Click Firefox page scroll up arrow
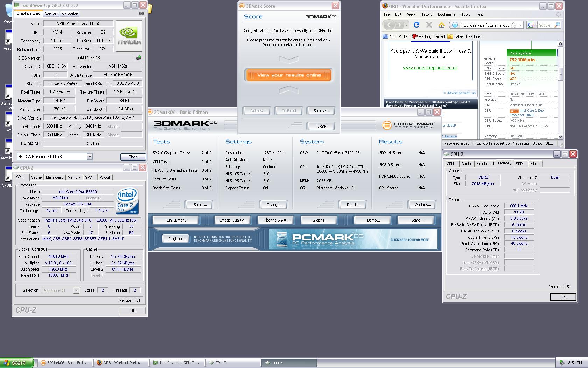 click(x=560, y=43)
